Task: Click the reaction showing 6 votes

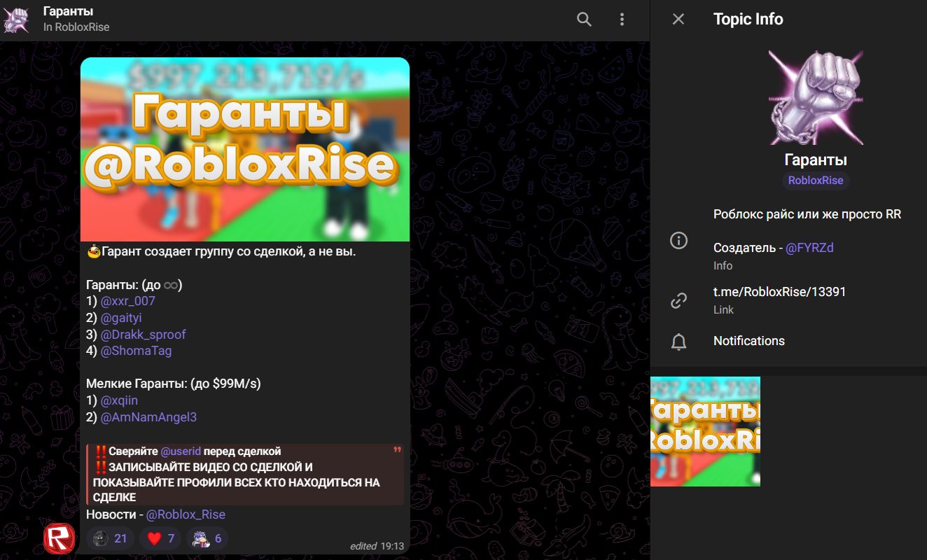Action: pos(207,538)
